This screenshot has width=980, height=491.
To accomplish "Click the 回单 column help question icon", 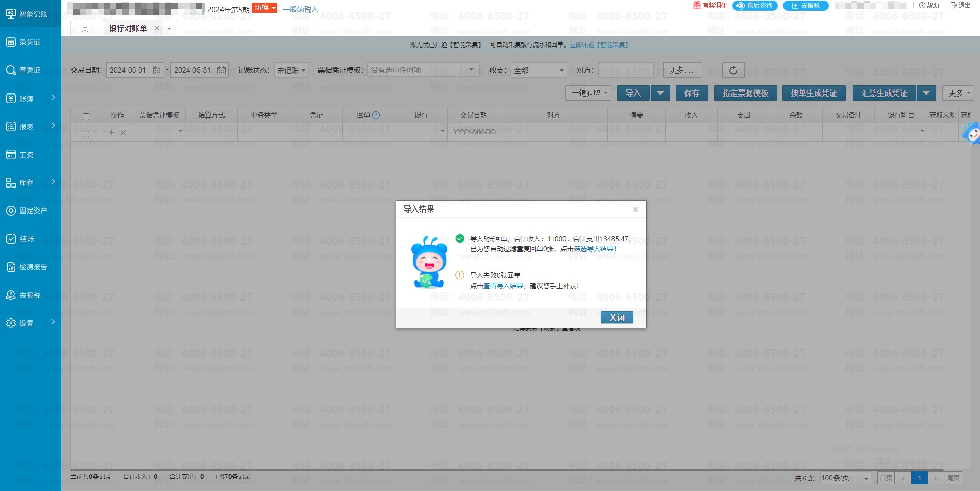I will (376, 115).
